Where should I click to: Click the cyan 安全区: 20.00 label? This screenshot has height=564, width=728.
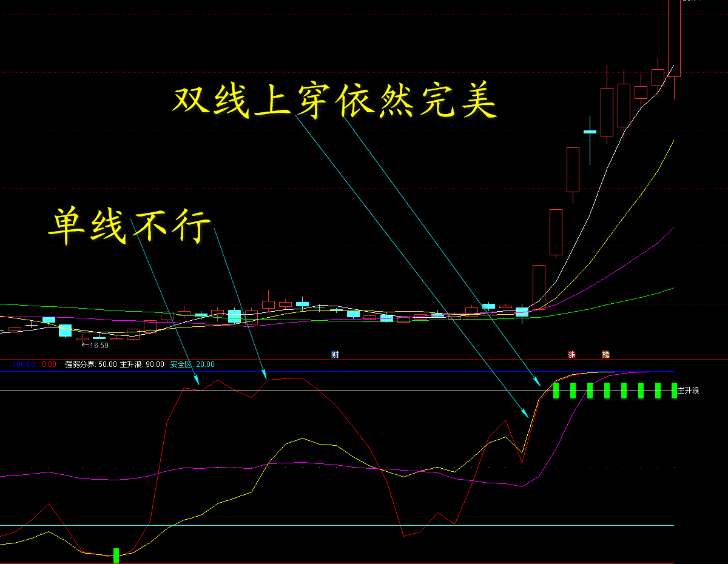[192, 364]
